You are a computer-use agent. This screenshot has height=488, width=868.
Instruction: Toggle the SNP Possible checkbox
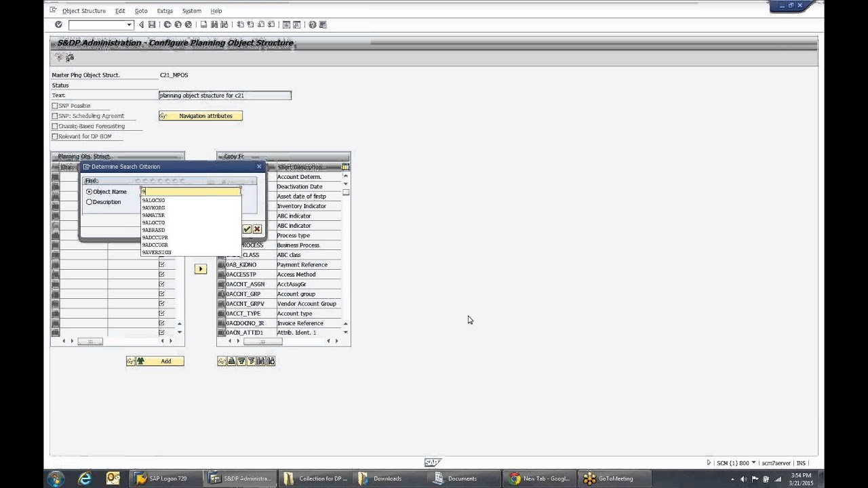[x=55, y=106]
